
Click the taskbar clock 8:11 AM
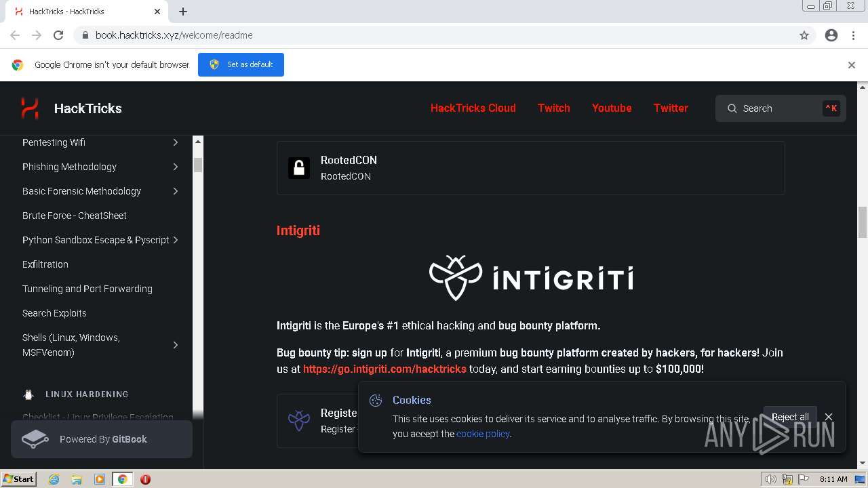tap(833, 479)
